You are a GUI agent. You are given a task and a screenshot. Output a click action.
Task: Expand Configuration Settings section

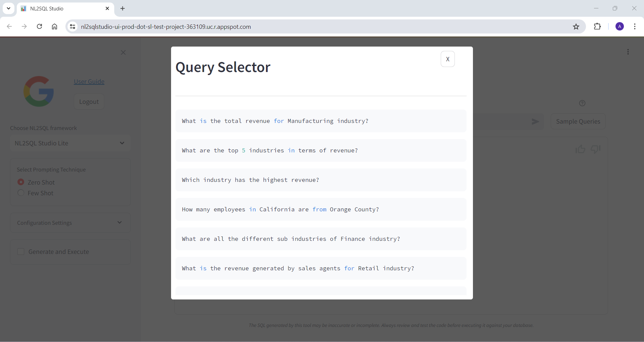70,223
